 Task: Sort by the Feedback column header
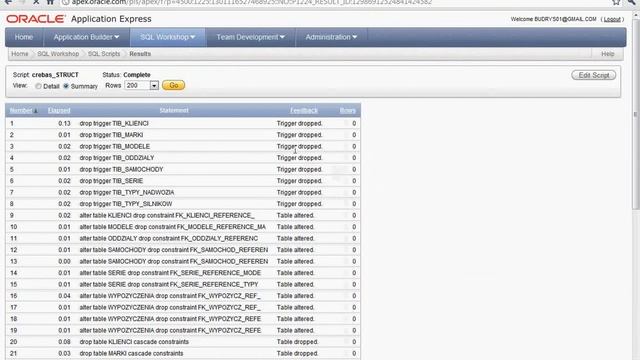coord(304,110)
